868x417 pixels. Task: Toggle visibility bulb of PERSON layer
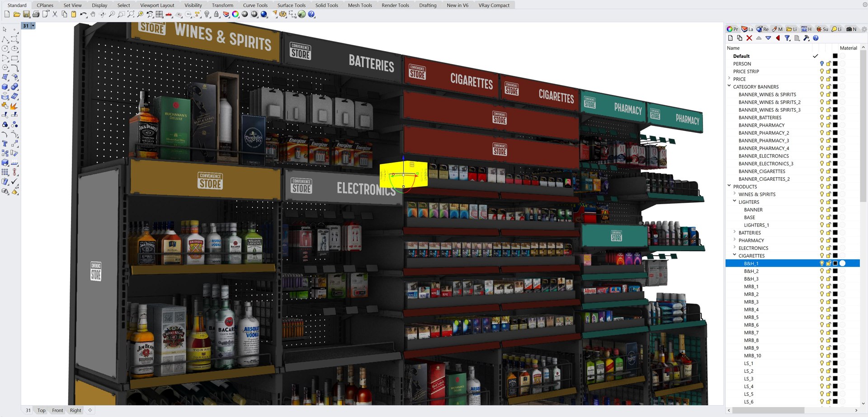tap(822, 64)
